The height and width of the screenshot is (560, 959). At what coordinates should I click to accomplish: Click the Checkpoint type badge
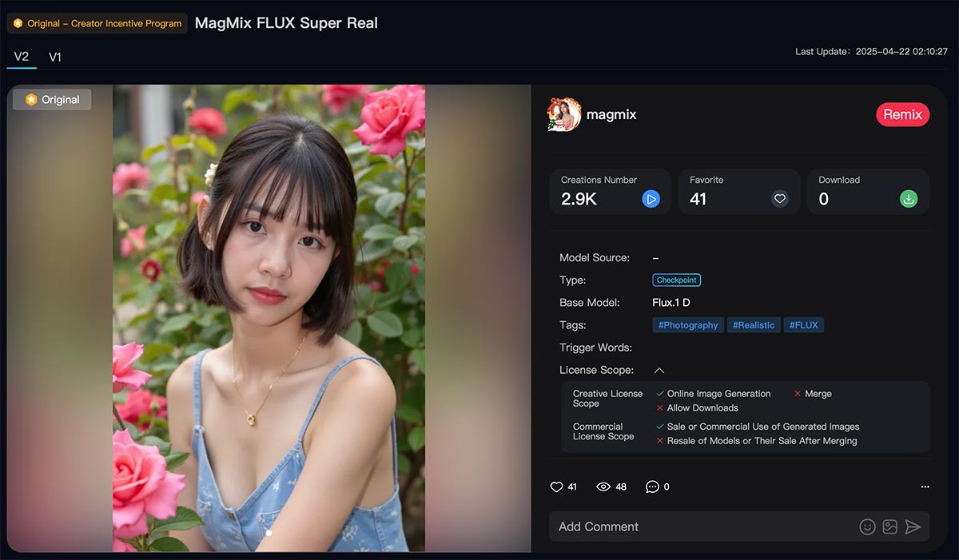pyautogui.click(x=676, y=280)
